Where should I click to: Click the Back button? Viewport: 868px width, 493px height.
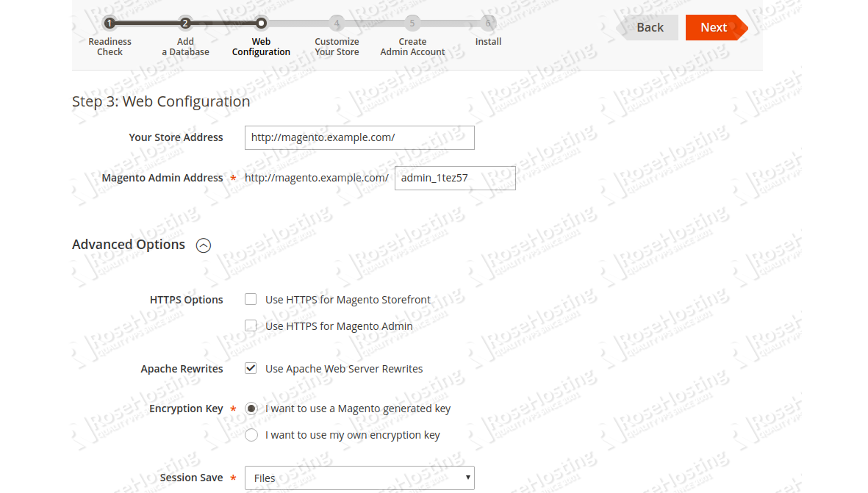(650, 26)
